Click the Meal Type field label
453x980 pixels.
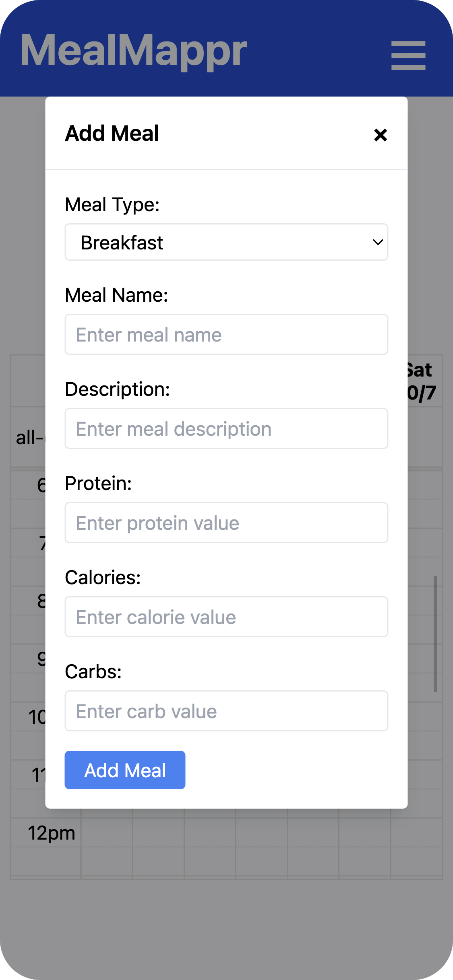click(112, 204)
